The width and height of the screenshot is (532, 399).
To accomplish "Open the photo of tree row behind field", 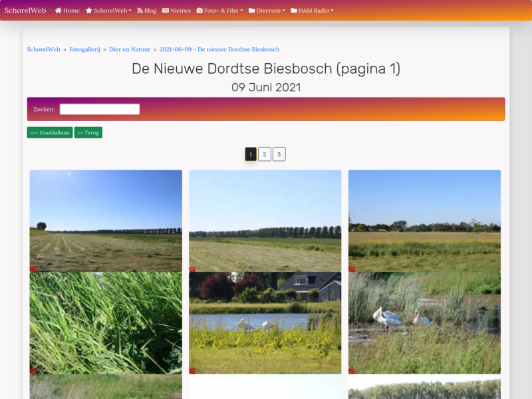I will tap(265, 221).
